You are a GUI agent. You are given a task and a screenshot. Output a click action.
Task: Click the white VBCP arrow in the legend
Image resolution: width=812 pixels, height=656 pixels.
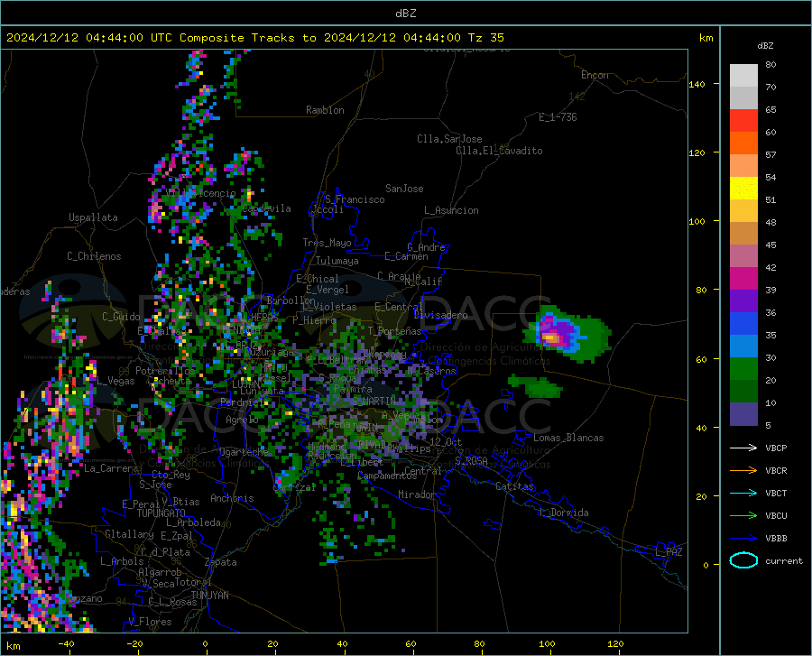click(x=743, y=448)
